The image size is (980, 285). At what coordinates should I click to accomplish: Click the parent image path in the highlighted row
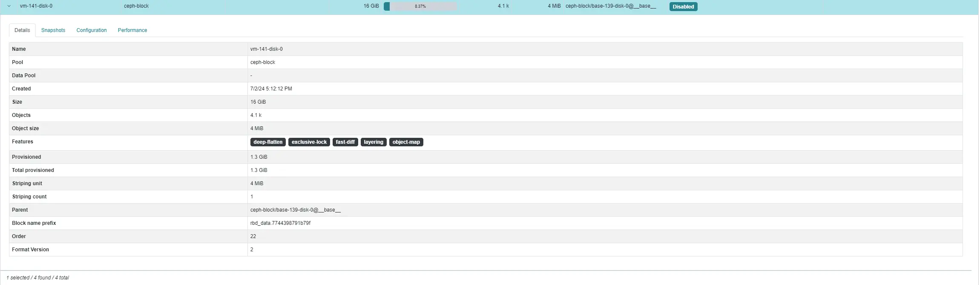611,6
